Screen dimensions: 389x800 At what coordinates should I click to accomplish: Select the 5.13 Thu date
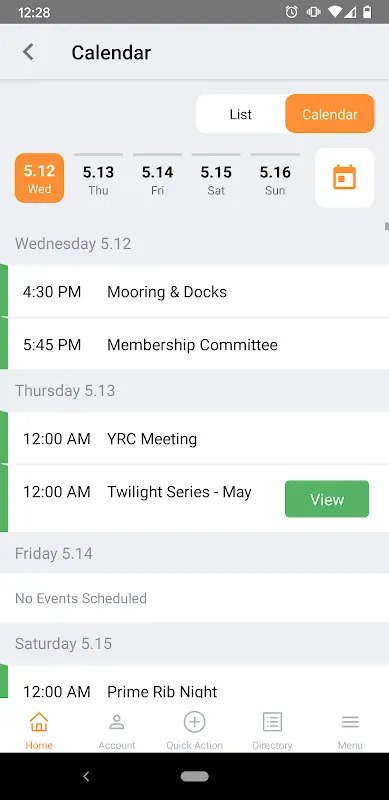click(x=98, y=178)
